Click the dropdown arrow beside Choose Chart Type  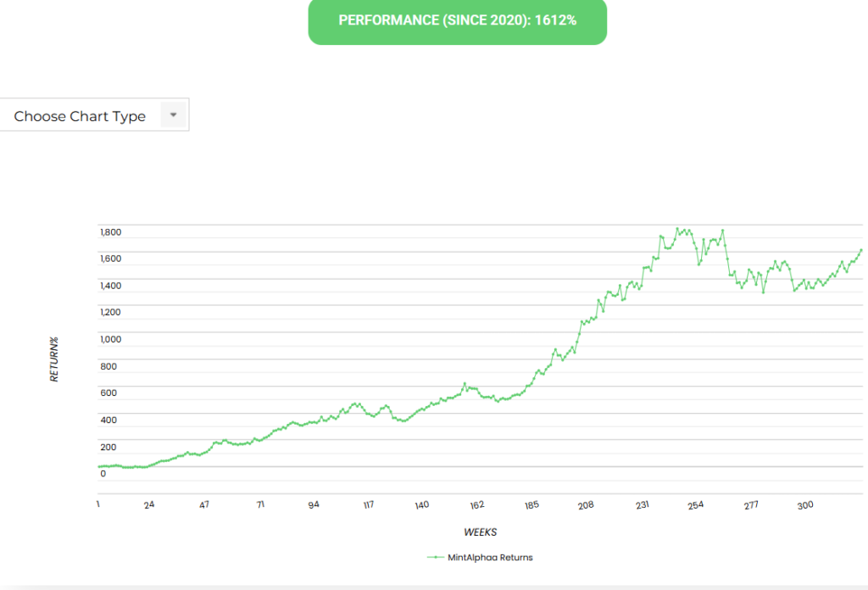point(173,114)
